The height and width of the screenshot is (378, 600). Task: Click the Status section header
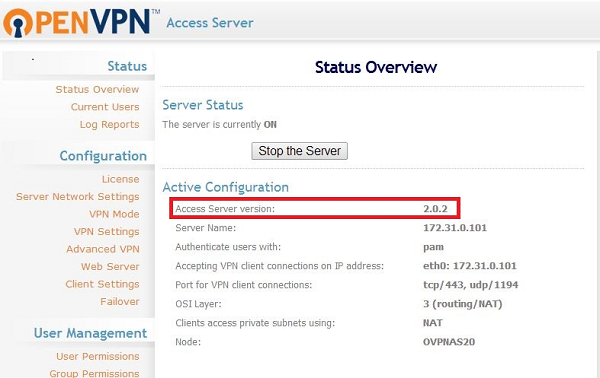click(127, 66)
